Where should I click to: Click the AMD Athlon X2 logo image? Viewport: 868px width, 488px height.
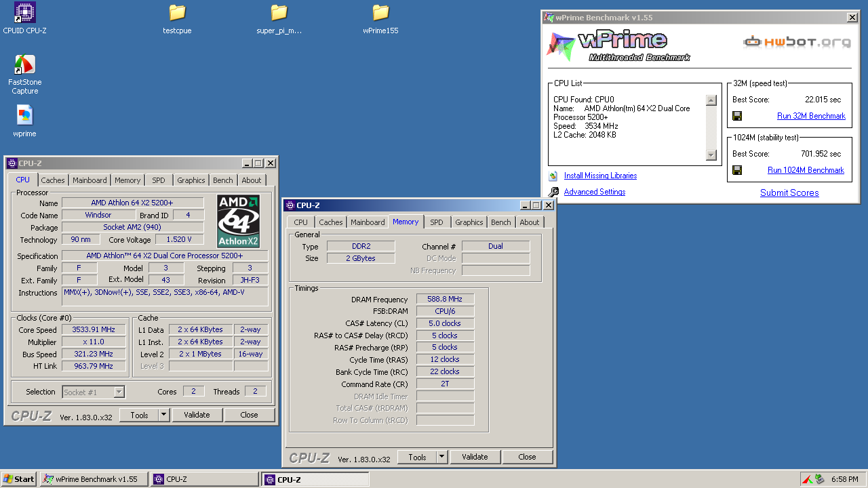pos(238,222)
